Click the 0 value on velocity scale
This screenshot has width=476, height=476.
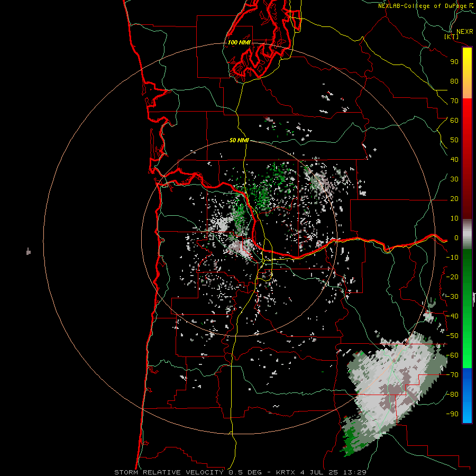pos(456,238)
